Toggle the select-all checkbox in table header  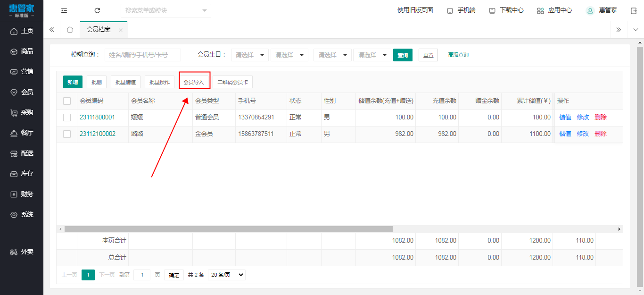[x=67, y=101]
